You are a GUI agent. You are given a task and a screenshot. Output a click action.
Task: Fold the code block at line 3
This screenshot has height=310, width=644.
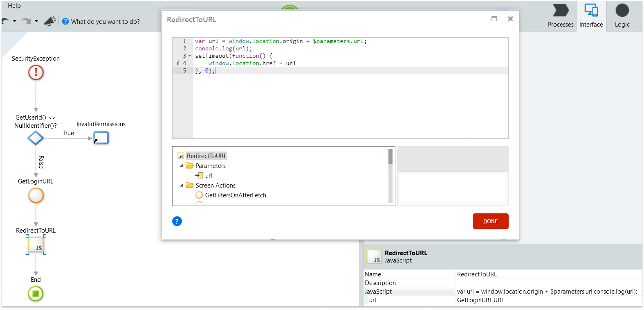pyautogui.click(x=190, y=56)
